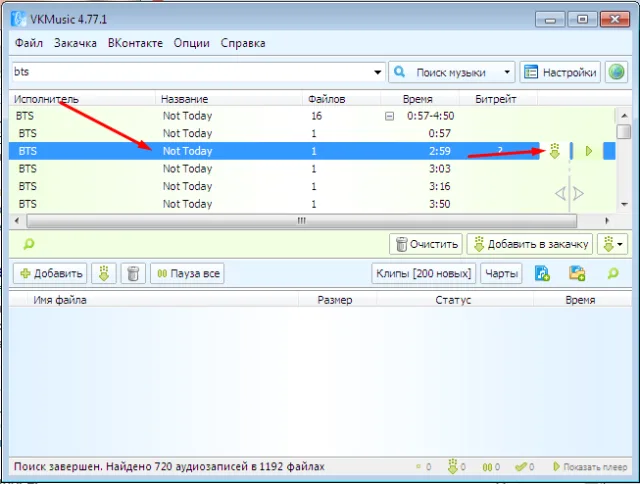Screen dimensions: 640x484
Task: Open Клипы [200 новых]
Action: tap(423, 273)
